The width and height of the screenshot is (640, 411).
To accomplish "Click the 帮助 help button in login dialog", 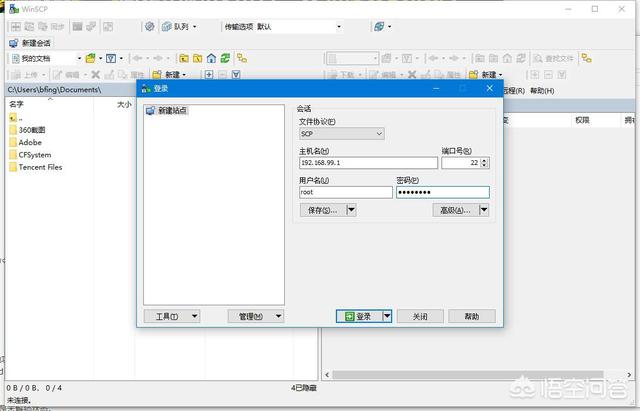I will pyautogui.click(x=472, y=316).
